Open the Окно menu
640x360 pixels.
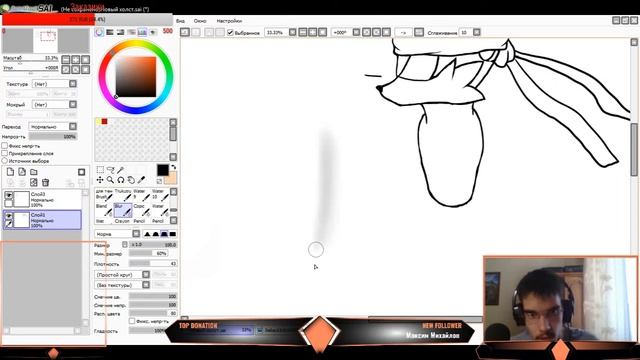coord(200,21)
